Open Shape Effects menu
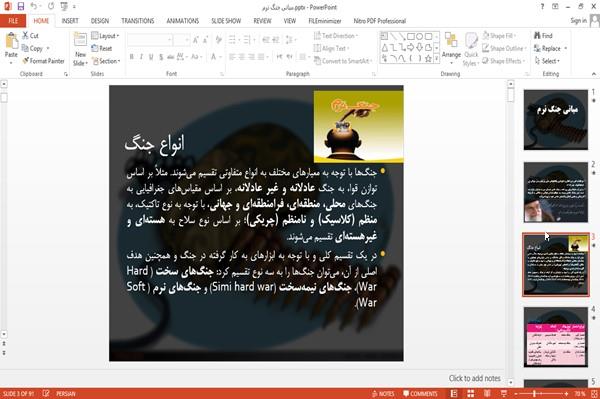 click(503, 61)
